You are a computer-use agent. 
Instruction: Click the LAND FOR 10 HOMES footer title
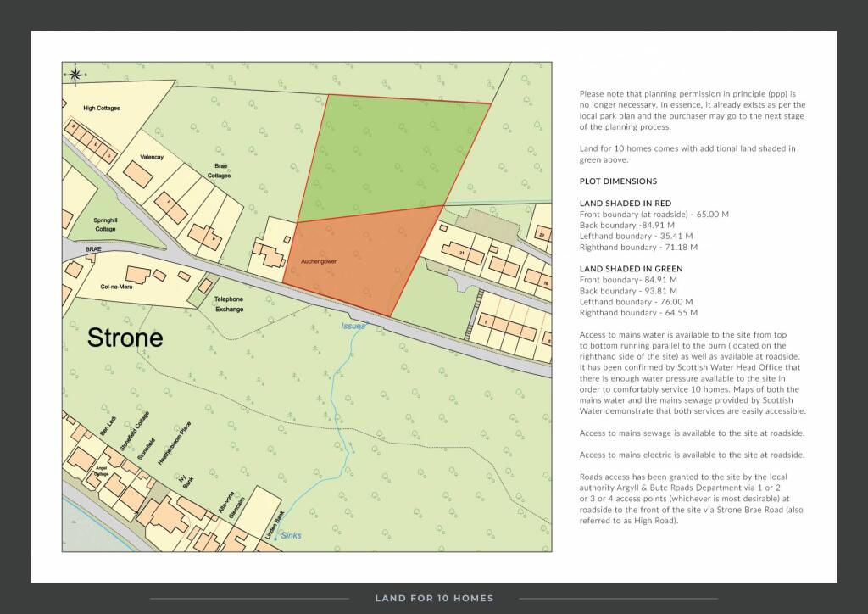(x=434, y=599)
